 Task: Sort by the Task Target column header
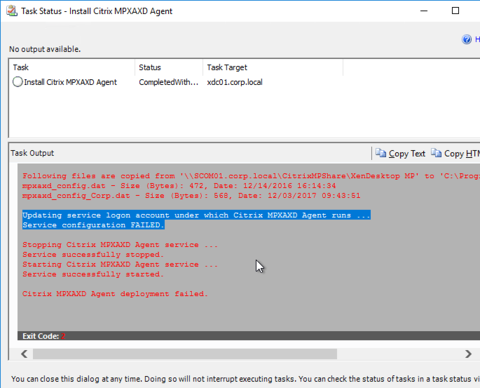[227, 67]
